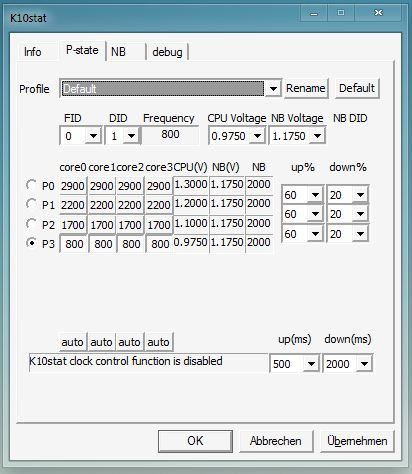Click P1 core2 2200 button
The width and height of the screenshot is (412, 474).
(130, 205)
